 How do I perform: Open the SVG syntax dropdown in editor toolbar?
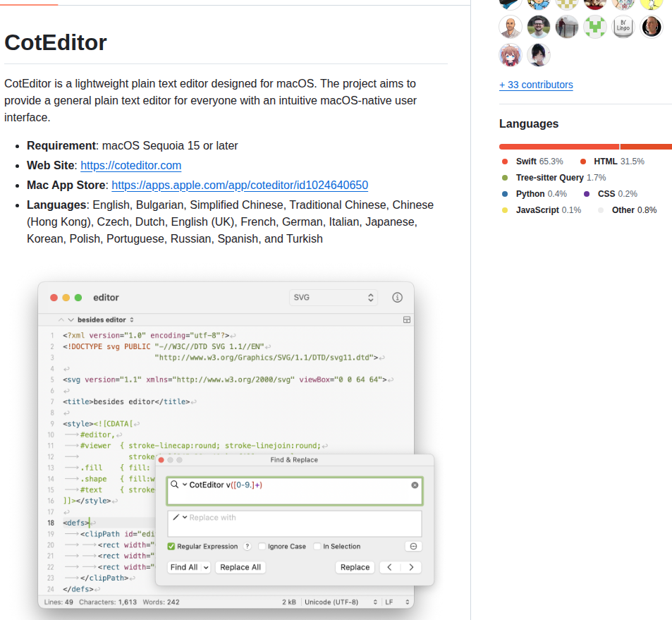(334, 298)
